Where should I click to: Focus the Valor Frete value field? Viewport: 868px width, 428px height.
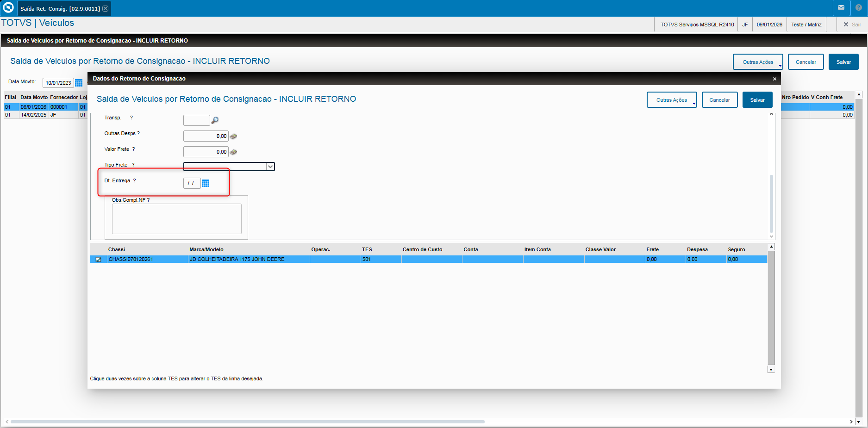[206, 152]
